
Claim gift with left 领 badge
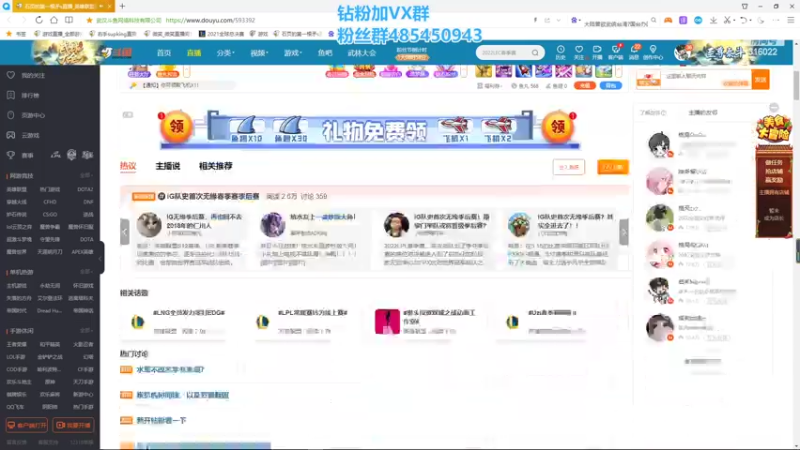click(177, 127)
